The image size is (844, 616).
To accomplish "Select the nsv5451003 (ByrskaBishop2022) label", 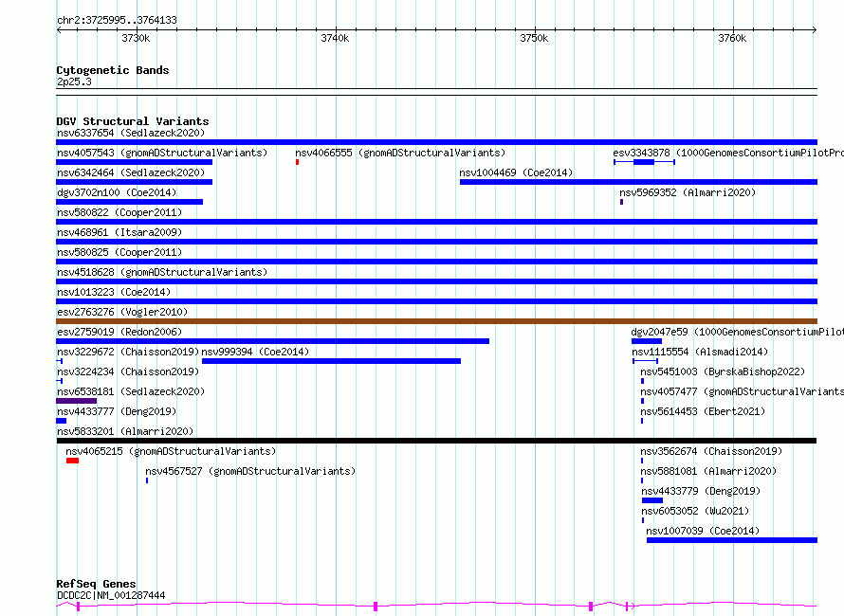I will point(723,371).
